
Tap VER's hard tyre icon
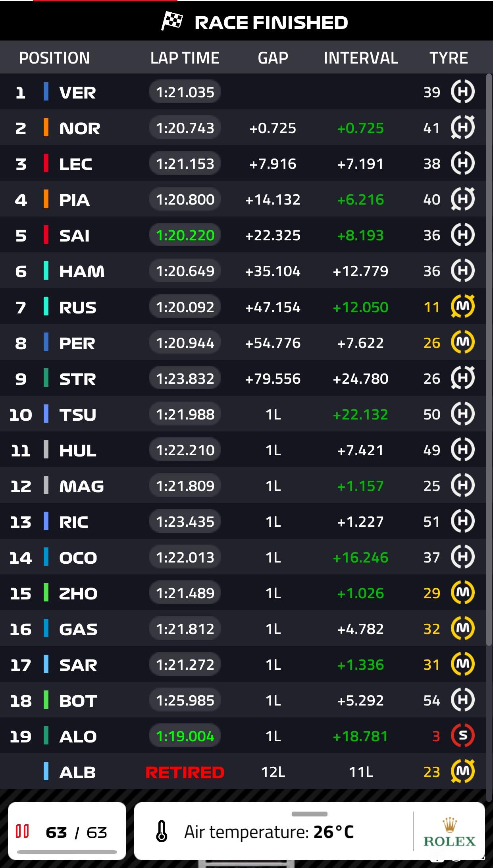462,92
